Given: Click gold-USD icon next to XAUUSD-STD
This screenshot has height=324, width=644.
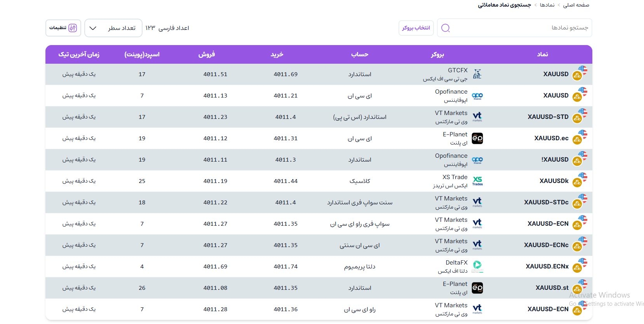Looking at the screenshot, I should (x=580, y=116).
